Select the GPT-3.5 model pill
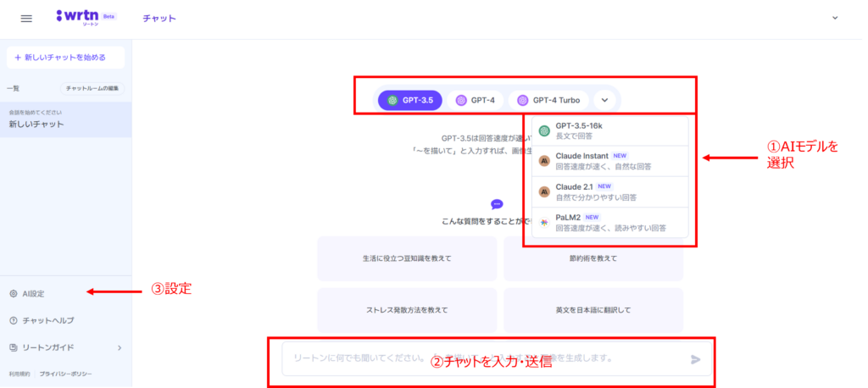 click(409, 101)
